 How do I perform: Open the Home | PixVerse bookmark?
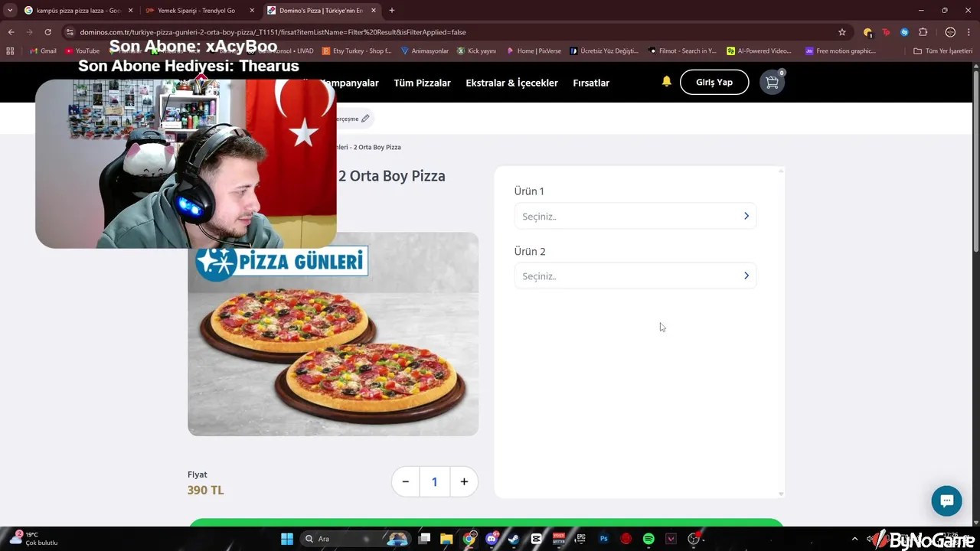tap(534, 51)
